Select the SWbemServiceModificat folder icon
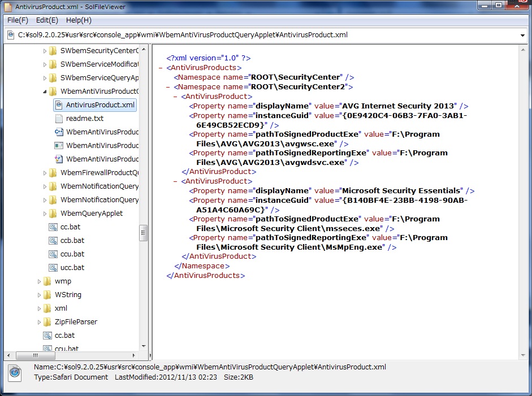This screenshot has height=396, width=532. [x=53, y=64]
